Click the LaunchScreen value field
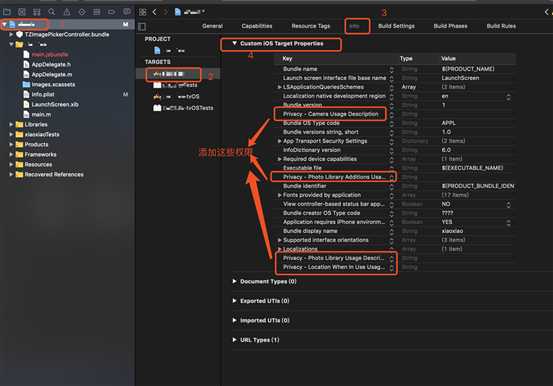Viewport: 553px width, 386px height. click(460, 78)
